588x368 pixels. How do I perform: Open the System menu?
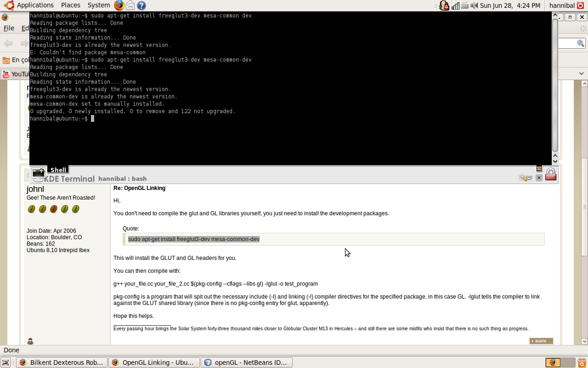click(98, 5)
